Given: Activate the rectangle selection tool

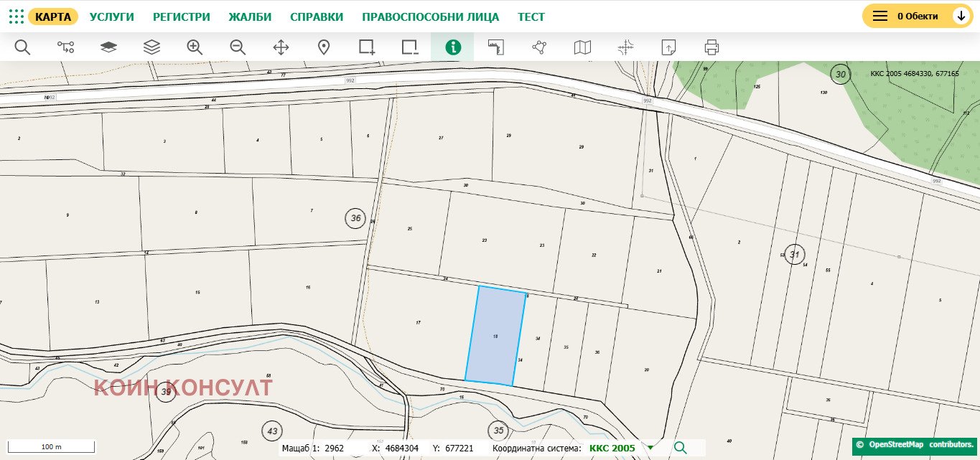Looking at the screenshot, I should click(x=366, y=47).
